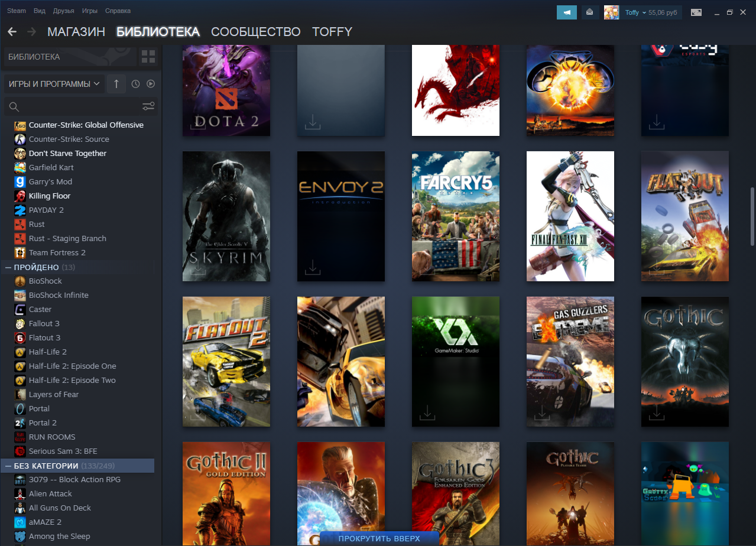Toggle sort direction arrow in library
Viewport: 756px width, 546px height.
coord(116,84)
